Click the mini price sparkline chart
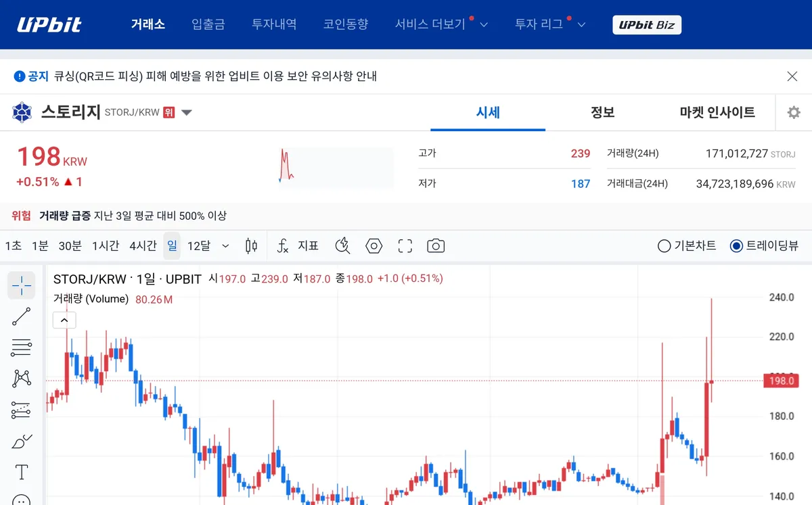Image resolution: width=812 pixels, height=505 pixels. (x=336, y=166)
